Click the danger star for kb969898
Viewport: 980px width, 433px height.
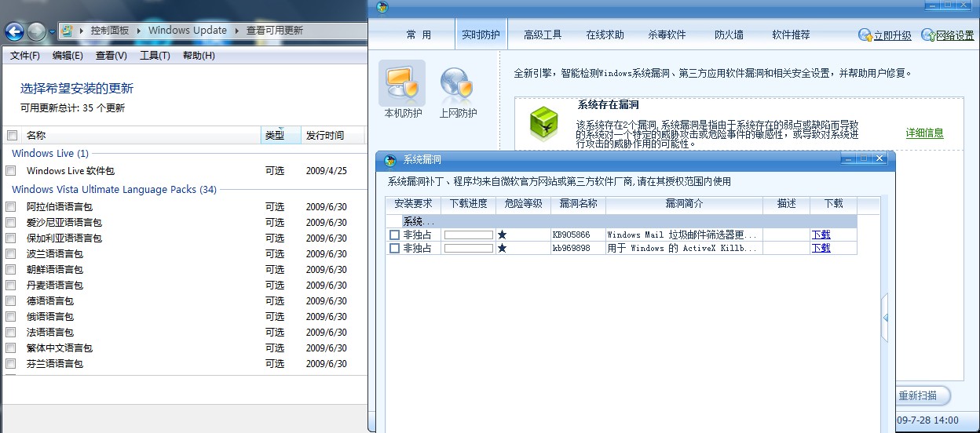pos(503,248)
